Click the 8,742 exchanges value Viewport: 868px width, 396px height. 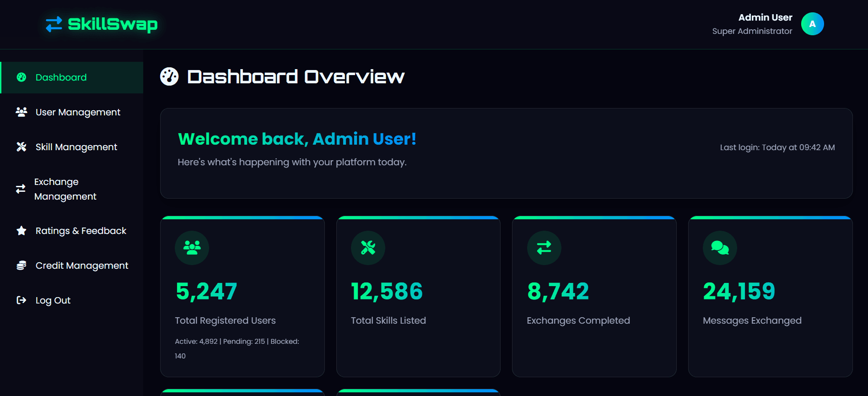tap(558, 291)
